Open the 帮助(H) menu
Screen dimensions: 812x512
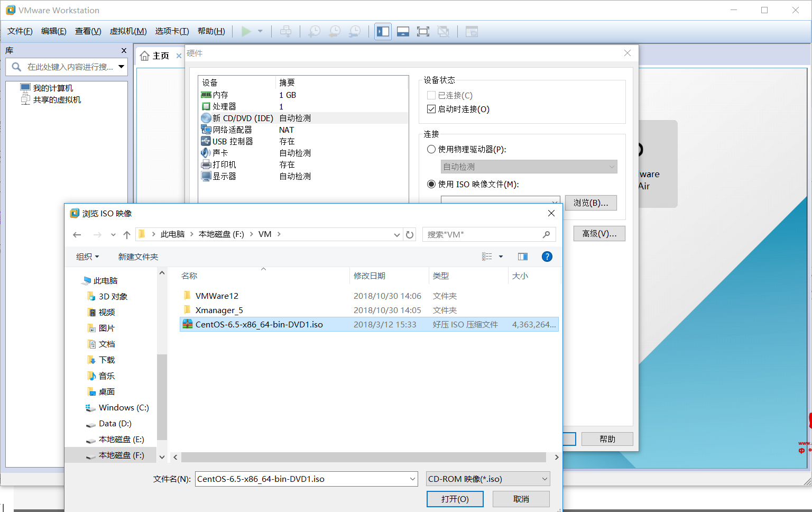[x=211, y=31]
